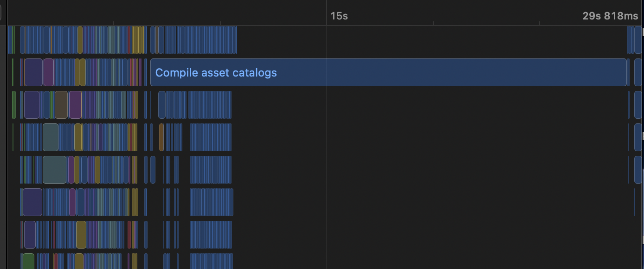
Task: Select the large purple block in seventh row
Action: pyautogui.click(x=30, y=235)
